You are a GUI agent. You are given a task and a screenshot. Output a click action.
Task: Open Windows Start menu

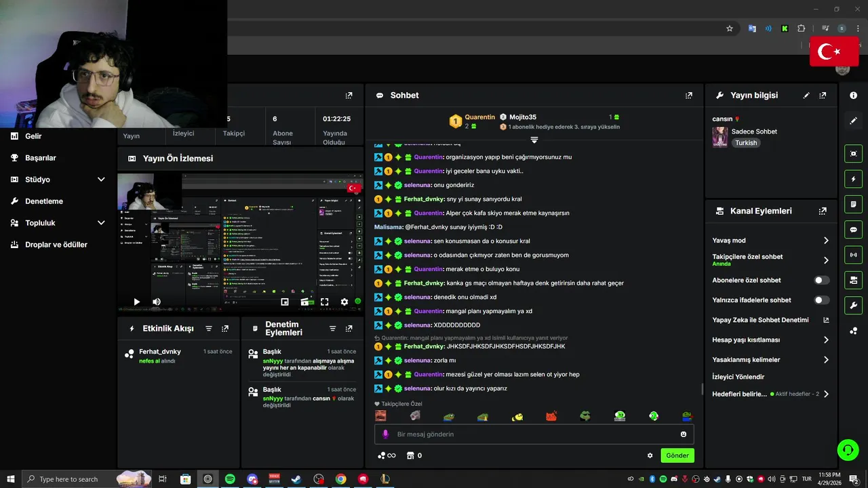[10, 479]
